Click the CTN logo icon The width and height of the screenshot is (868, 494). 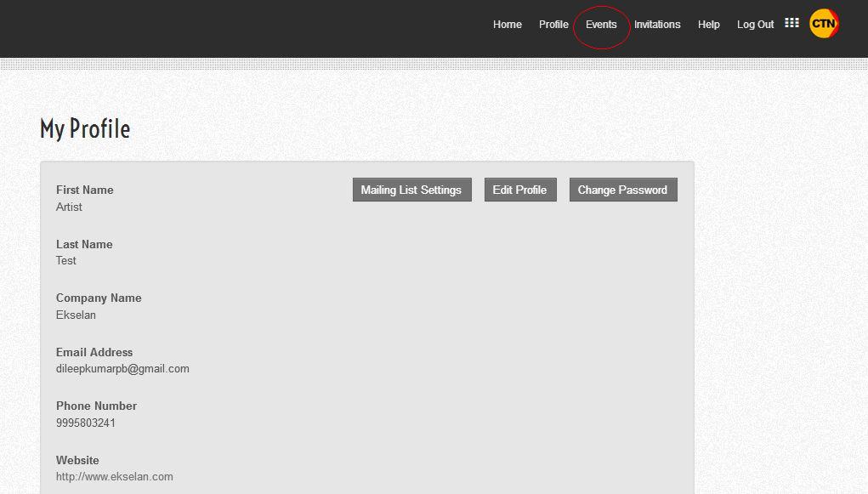(824, 24)
